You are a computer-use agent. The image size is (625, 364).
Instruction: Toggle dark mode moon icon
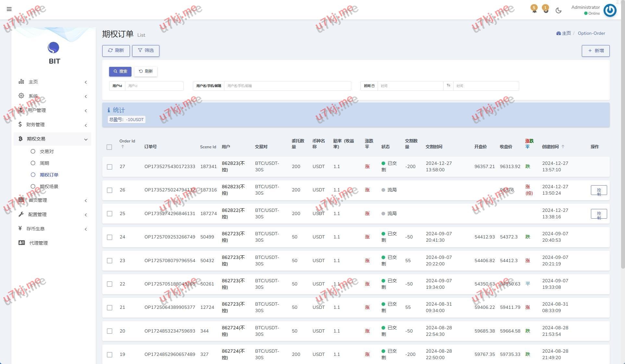(558, 10)
